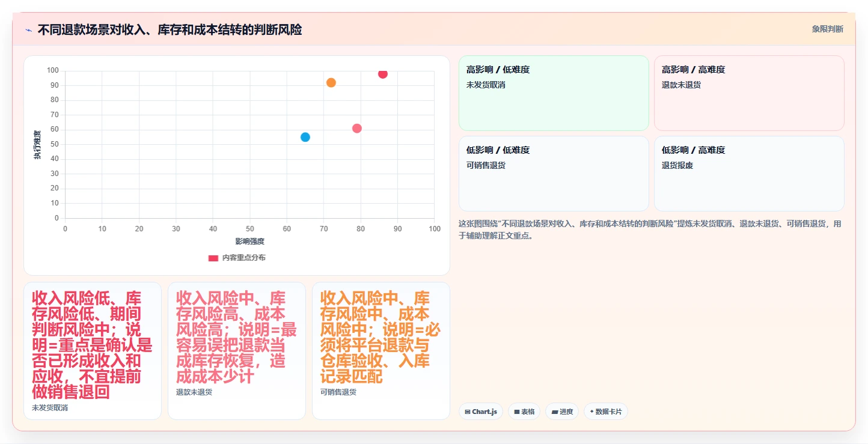Image resolution: width=868 pixels, height=444 pixels.
Task: Click the summary paragraph starting 这张图围绕
Action: click(x=651, y=230)
